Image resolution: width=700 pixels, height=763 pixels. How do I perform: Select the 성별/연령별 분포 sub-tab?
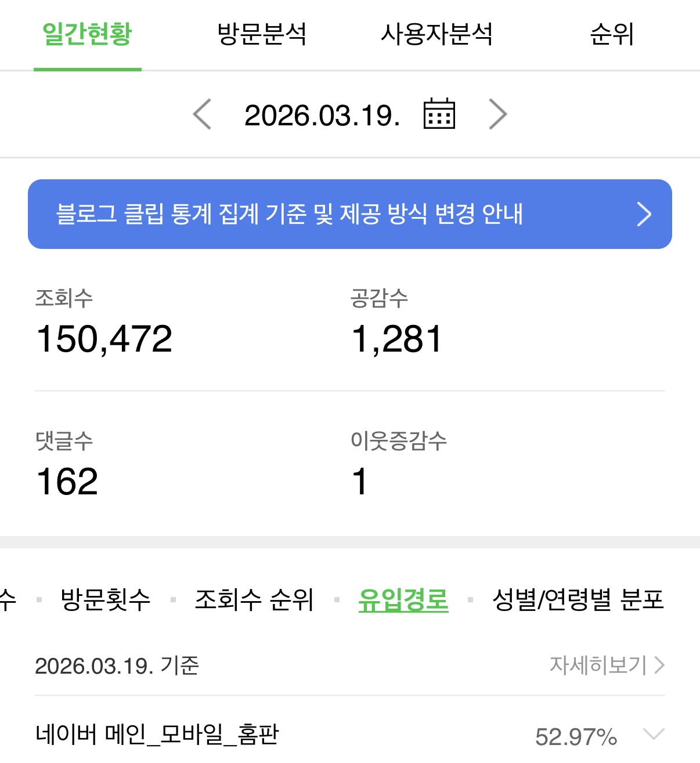[x=578, y=599]
